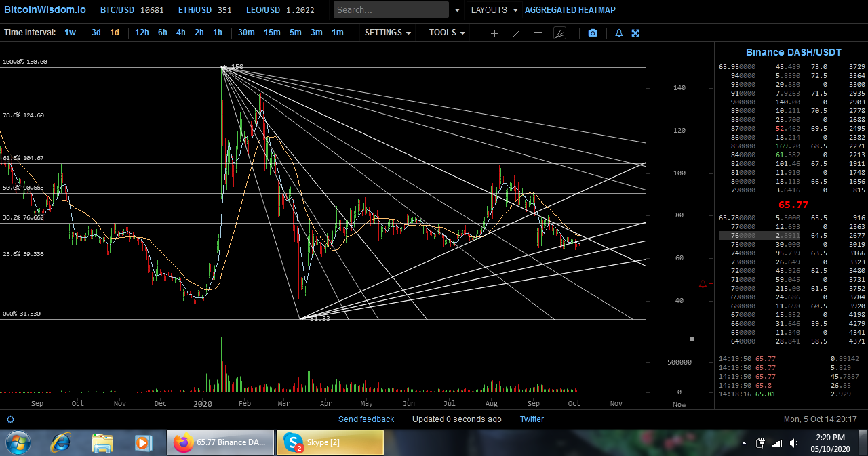Click the Search input field
The height and width of the screenshot is (456, 868).
click(391, 9)
